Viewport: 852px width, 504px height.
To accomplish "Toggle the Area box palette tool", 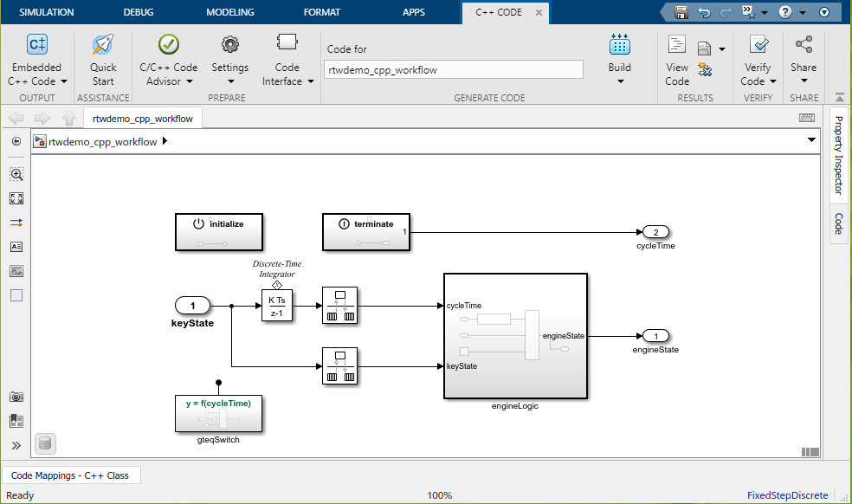I will click(16, 295).
